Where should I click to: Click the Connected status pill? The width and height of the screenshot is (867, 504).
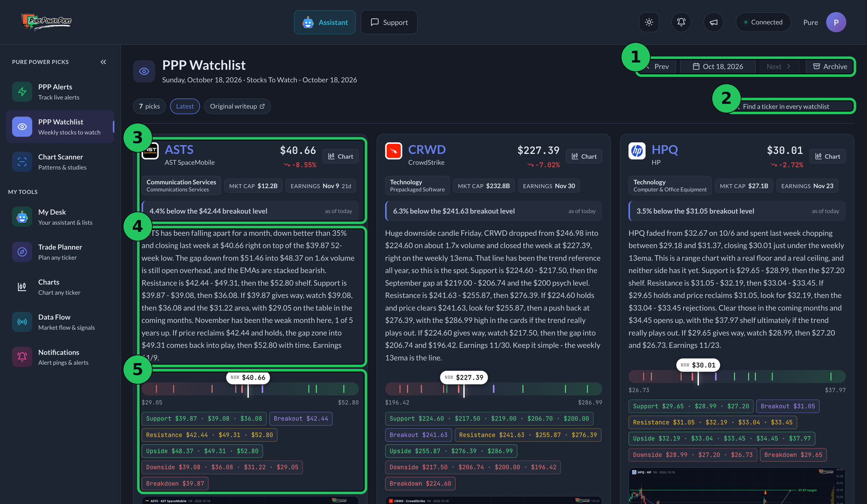[x=763, y=22]
